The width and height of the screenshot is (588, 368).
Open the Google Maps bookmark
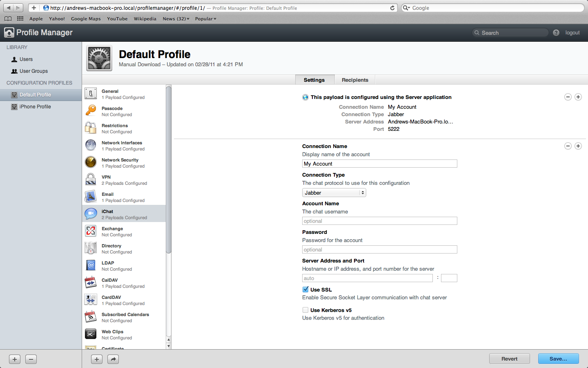pyautogui.click(x=86, y=19)
